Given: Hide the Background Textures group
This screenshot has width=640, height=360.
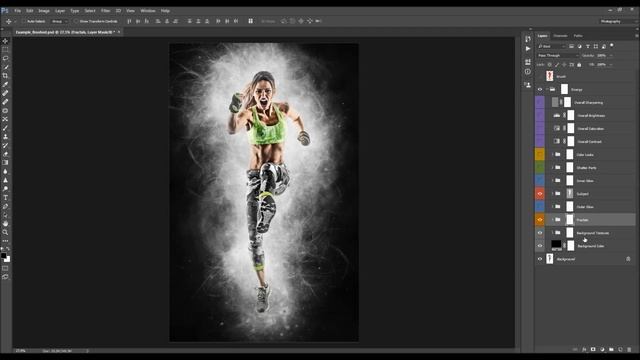Looking at the screenshot, I should (x=540, y=233).
